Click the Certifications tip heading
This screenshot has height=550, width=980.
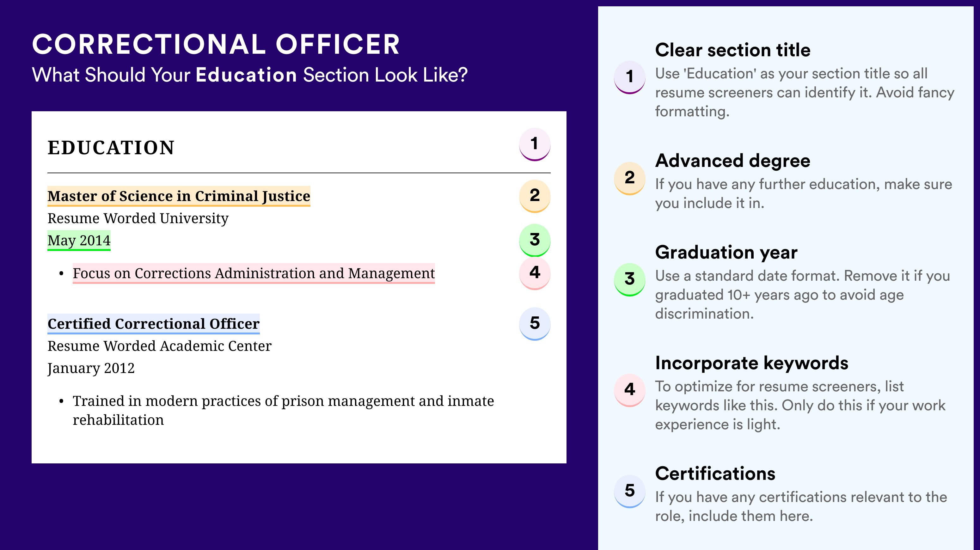click(715, 474)
